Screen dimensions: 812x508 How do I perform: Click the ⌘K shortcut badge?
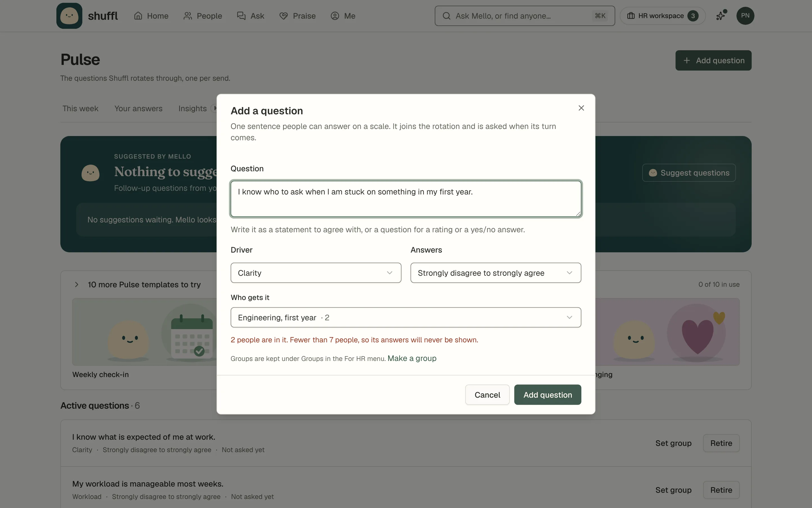[x=600, y=16]
